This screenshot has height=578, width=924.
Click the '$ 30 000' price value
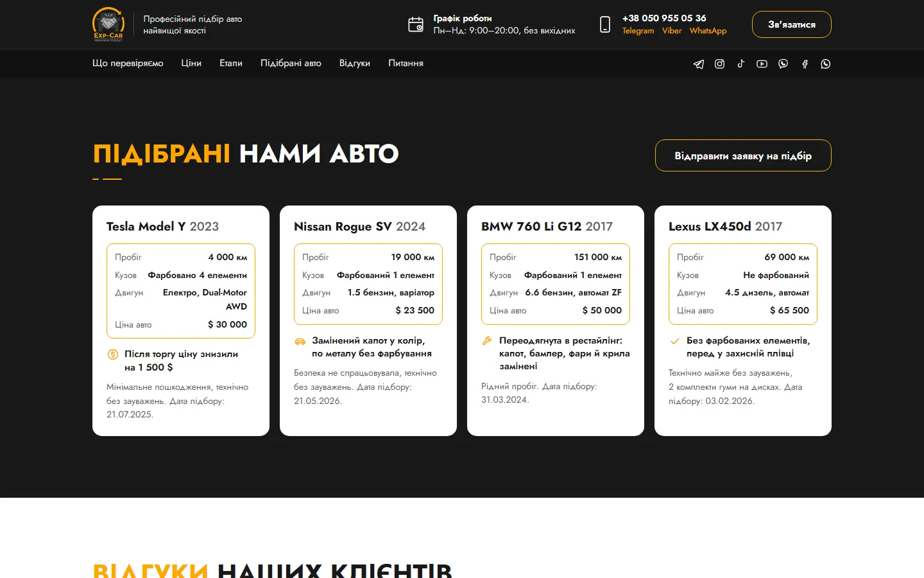click(x=227, y=324)
